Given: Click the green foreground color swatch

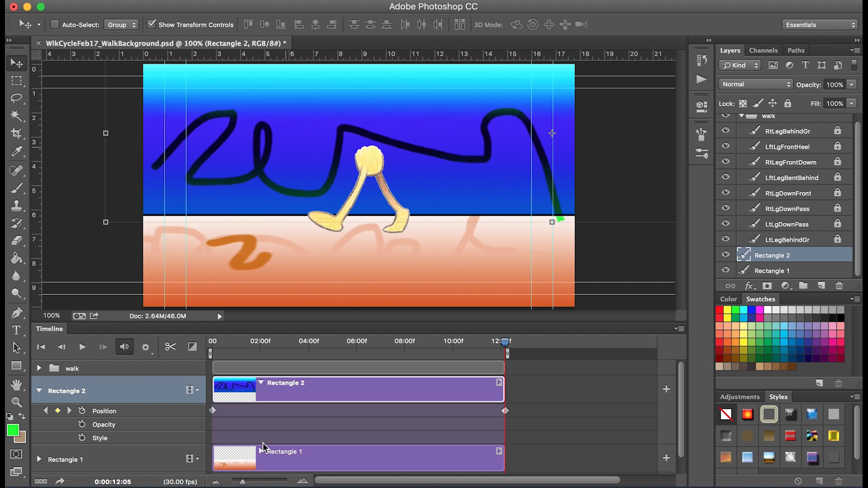Looking at the screenshot, I should (x=13, y=430).
